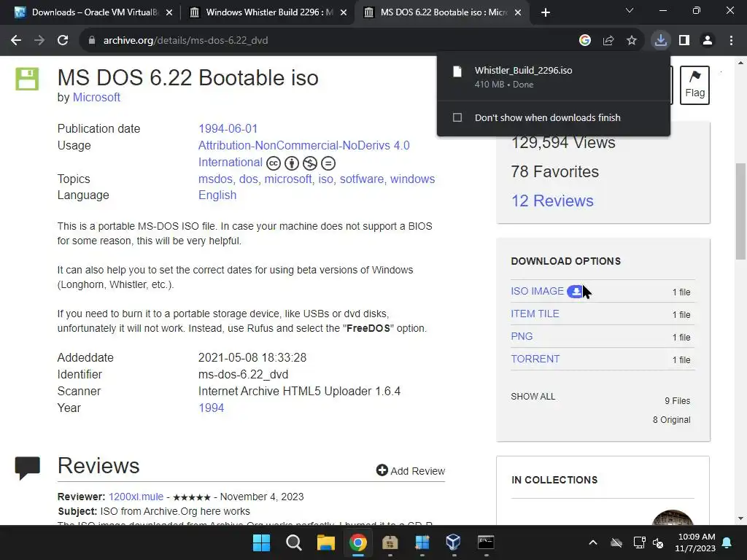The height and width of the screenshot is (560, 747).
Task: Open Chrome three-dot menu
Action: (x=731, y=41)
